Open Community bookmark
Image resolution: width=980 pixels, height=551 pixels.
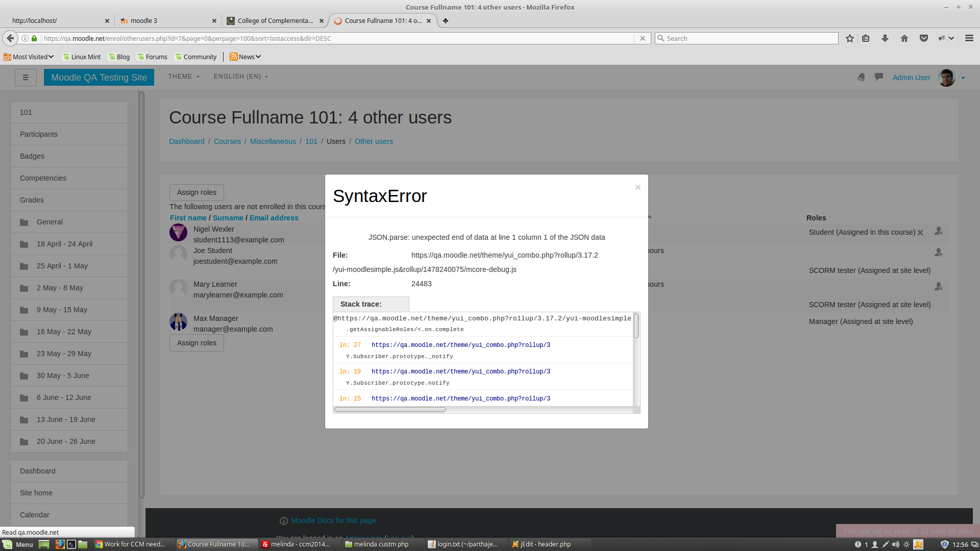tap(195, 57)
